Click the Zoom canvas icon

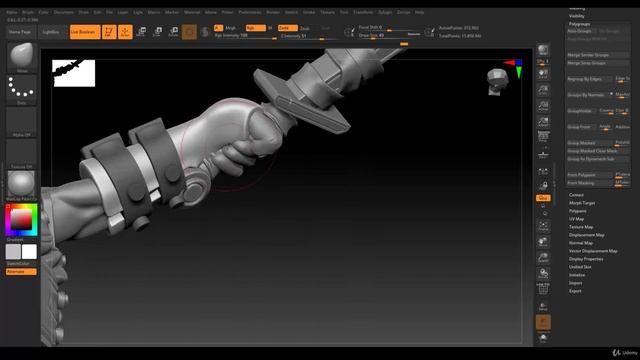pyautogui.click(x=543, y=89)
